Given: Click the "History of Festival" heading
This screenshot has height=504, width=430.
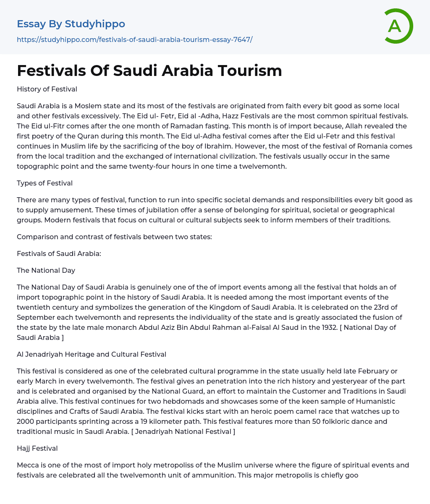Looking at the screenshot, I should [x=47, y=89].
